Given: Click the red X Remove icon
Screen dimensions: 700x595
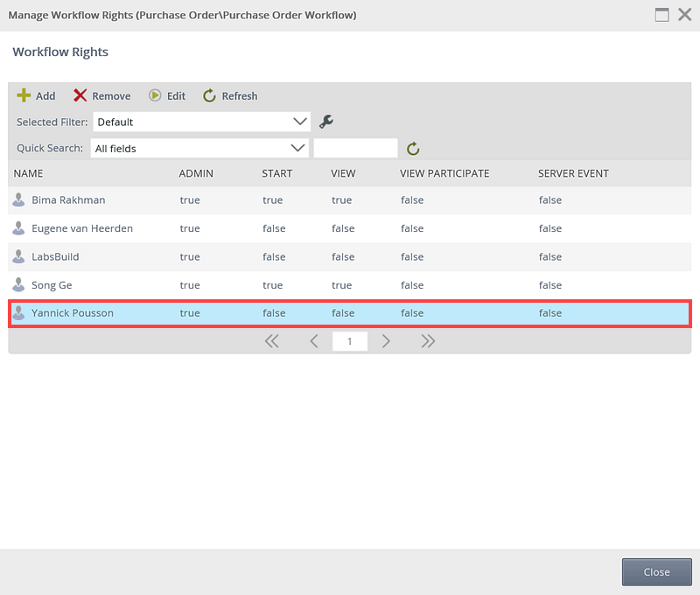Looking at the screenshot, I should point(80,95).
